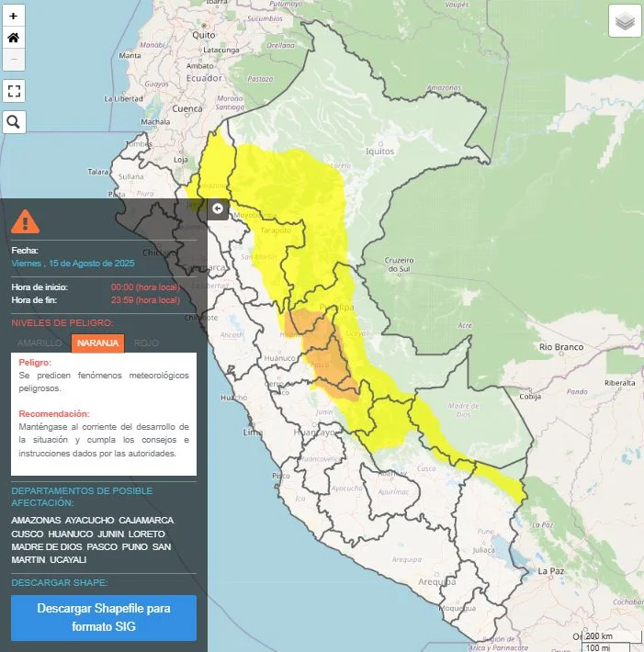
Task: Click the orange warning triangle icon
Action: coord(26,221)
